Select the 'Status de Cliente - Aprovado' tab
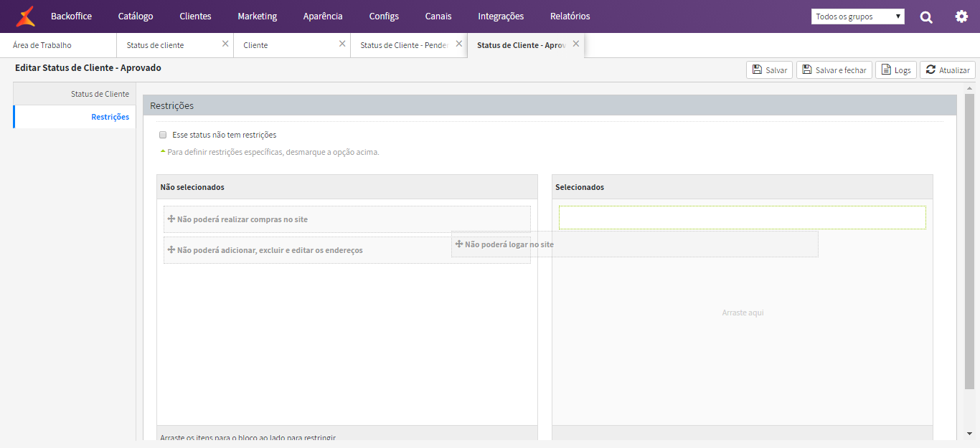The height and width of the screenshot is (448, 980). (525, 45)
